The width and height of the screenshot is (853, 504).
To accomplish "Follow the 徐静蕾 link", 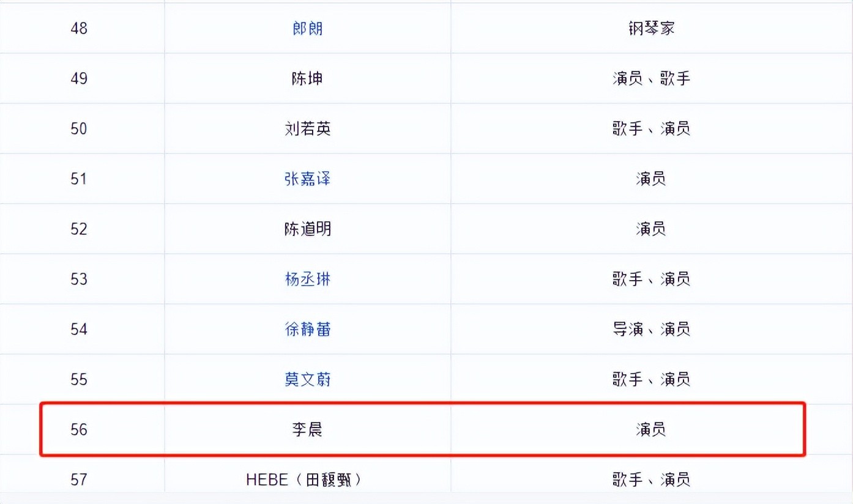I will click(307, 330).
